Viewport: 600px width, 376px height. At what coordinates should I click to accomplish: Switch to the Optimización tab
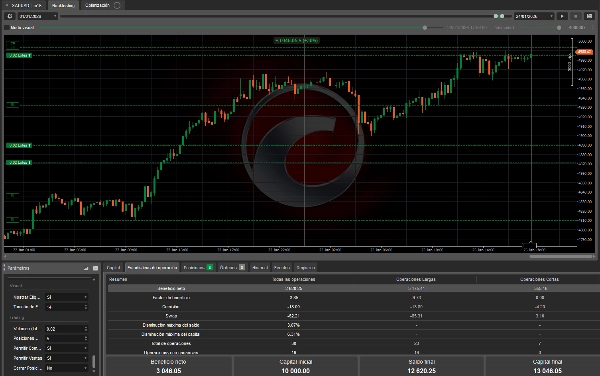(x=102, y=5)
